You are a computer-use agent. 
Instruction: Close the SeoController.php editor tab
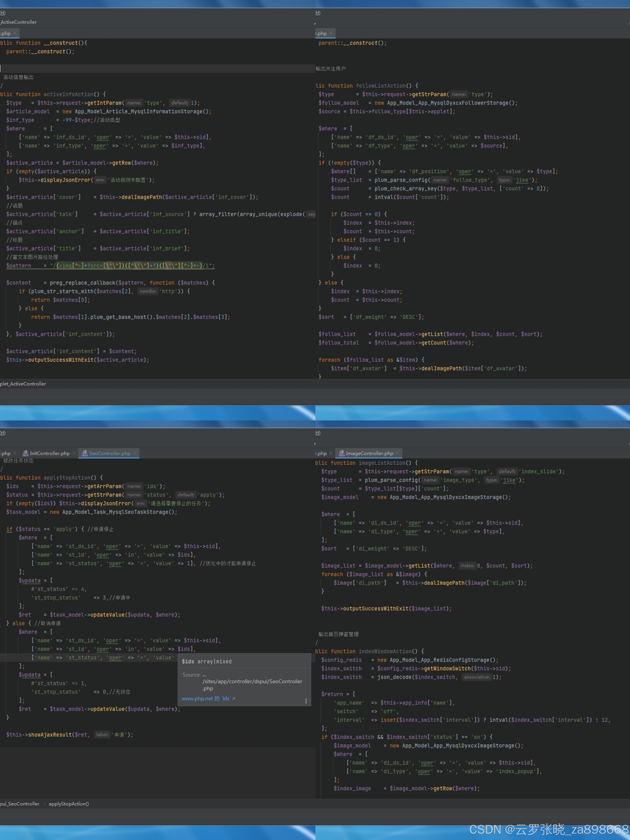(135, 453)
